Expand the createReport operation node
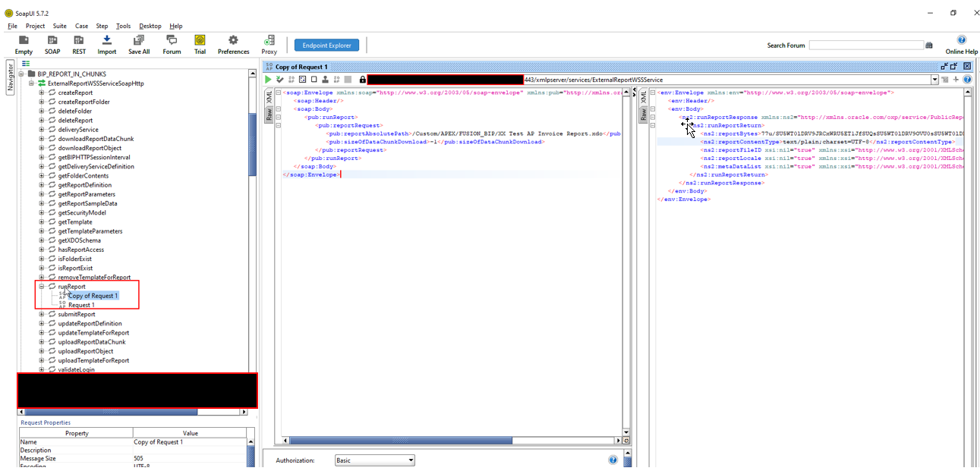 pyautogui.click(x=42, y=93)
